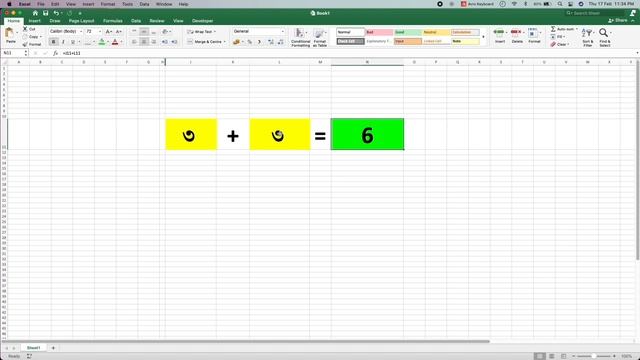Switch to the Insert ribbon tab
640x360 pixels.
(34, 21)
